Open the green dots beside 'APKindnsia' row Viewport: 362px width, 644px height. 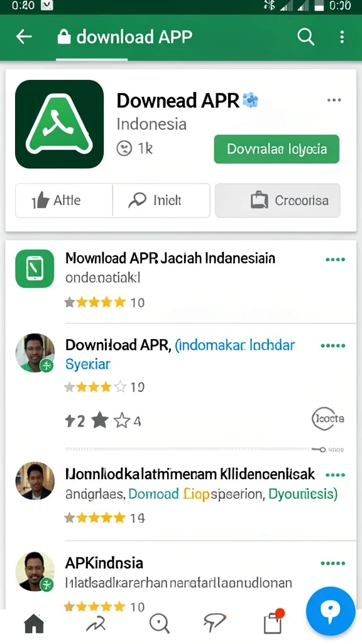(x=333, y=563)
